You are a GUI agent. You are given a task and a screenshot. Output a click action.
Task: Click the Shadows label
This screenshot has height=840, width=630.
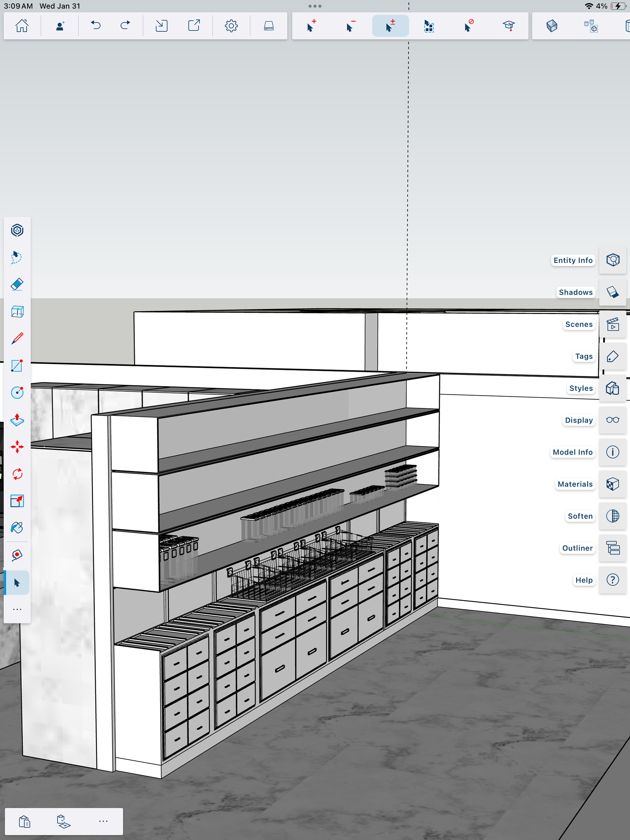click(575, 292)
